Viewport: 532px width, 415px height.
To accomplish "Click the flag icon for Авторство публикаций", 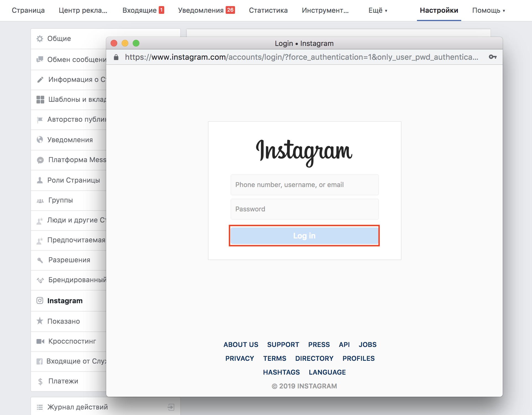I will [x=40, y=120].
